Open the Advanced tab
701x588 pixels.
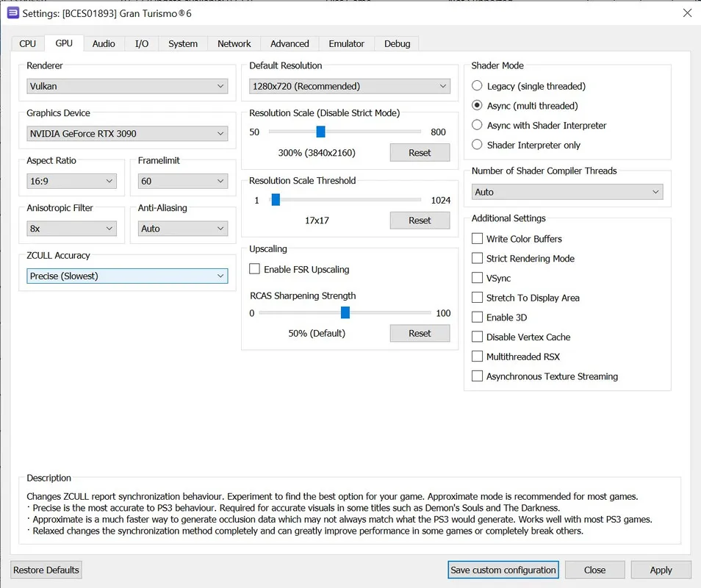(x=290, y=43)
